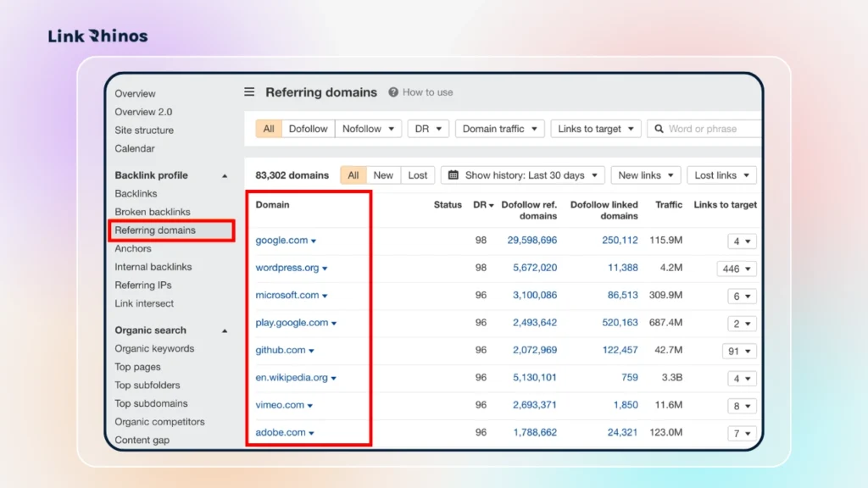Image resolution: width=868 pixels, height=488 pixels.
Task: Click the wordpress.org domain link
Action: pos(287,268)
